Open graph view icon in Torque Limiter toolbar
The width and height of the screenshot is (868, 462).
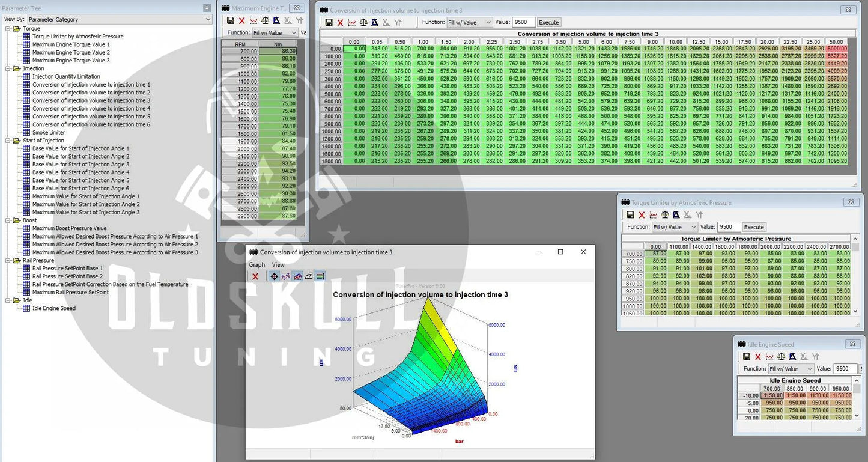(653, 215)
